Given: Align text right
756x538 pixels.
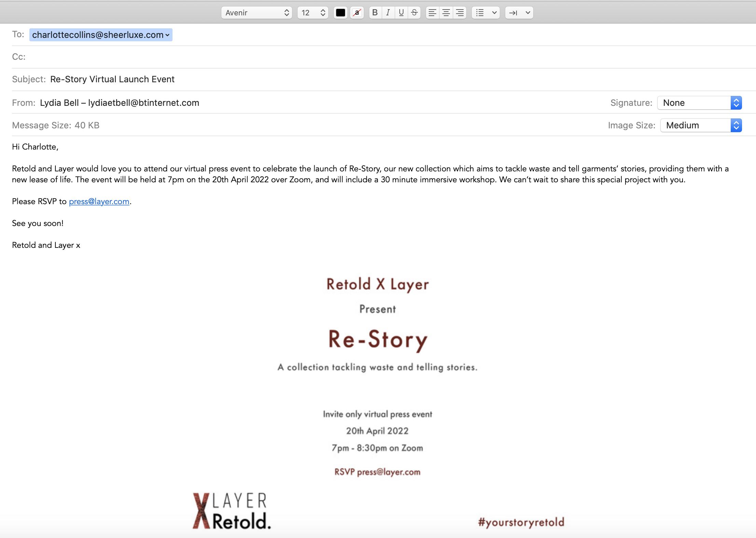Looking at the screenshot, I should pos(460,13).
